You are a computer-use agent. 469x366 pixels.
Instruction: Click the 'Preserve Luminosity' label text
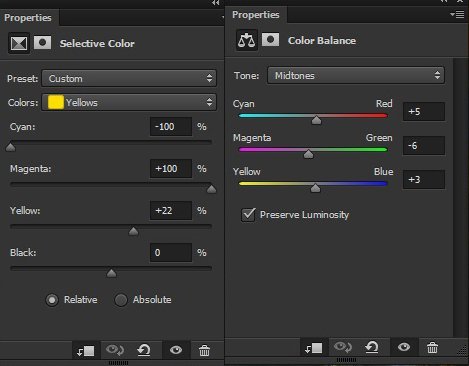point(304,215)
